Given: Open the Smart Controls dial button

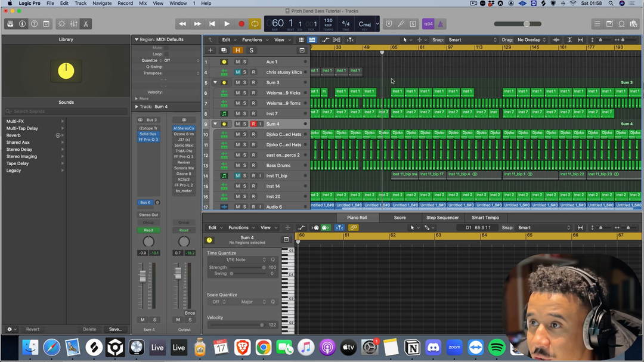Looking at the screenshot, I should (x=61, y=24).
